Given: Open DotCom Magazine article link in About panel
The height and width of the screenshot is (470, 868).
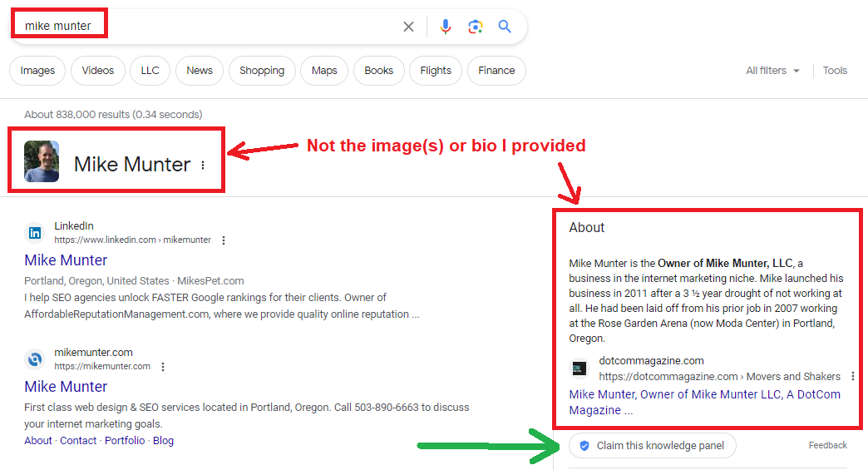Looking at the screenshot, I should coord(705,403).
